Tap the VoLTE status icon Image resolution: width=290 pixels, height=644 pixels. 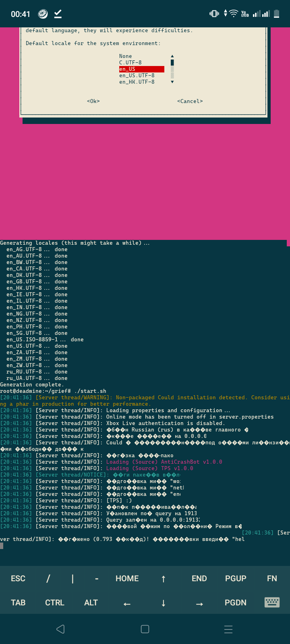pos(245,14)
